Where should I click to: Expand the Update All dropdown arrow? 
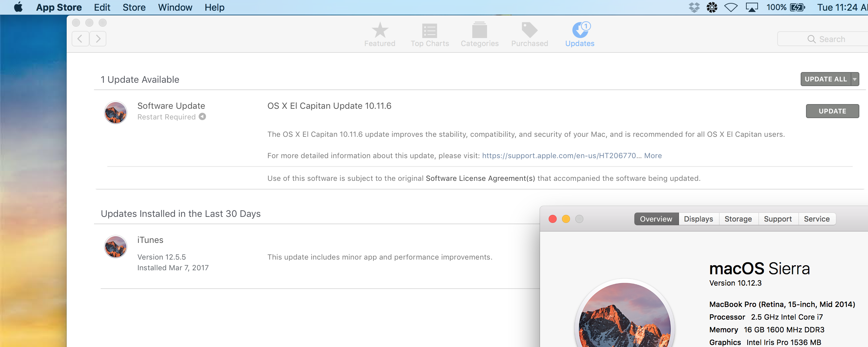(x=855, y=79)
